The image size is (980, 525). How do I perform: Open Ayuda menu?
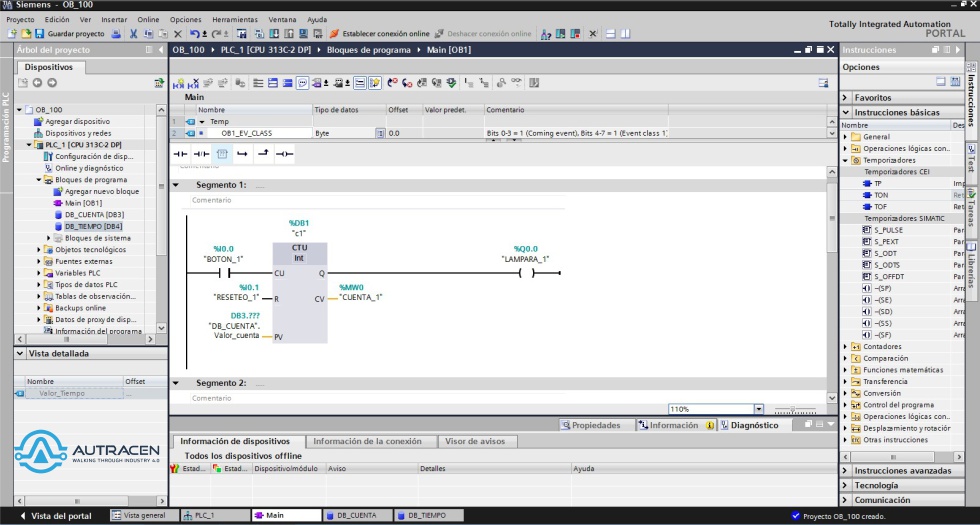click(x=317, y=19)
